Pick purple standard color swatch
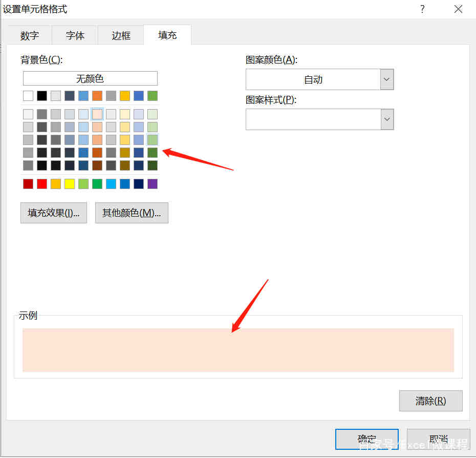This screenshot has width=476, height=458. (153, 184)
